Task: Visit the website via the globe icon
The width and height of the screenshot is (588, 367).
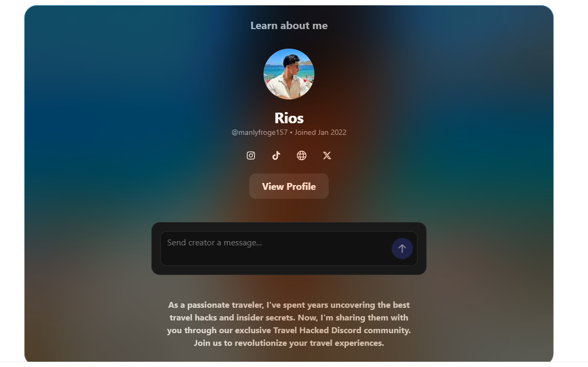Action: [x=302, y=155]
